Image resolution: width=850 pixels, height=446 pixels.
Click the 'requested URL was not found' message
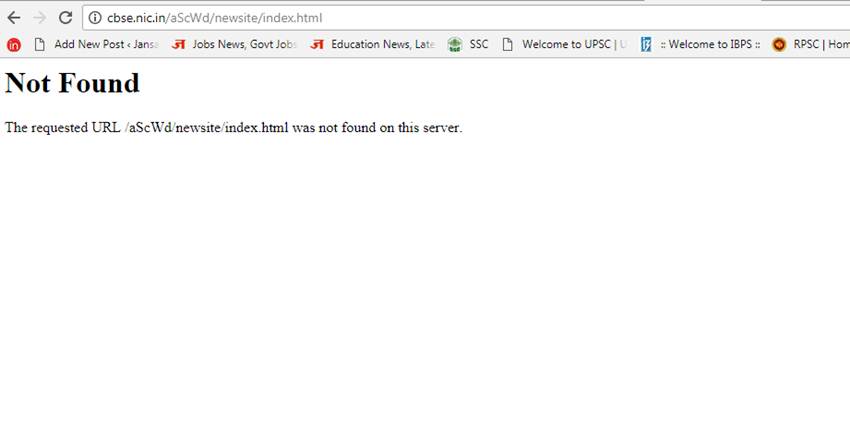(x=233, y=127)
